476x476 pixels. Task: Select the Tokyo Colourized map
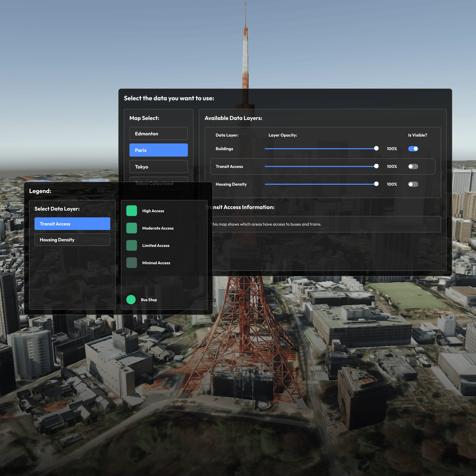click(158, 179)
